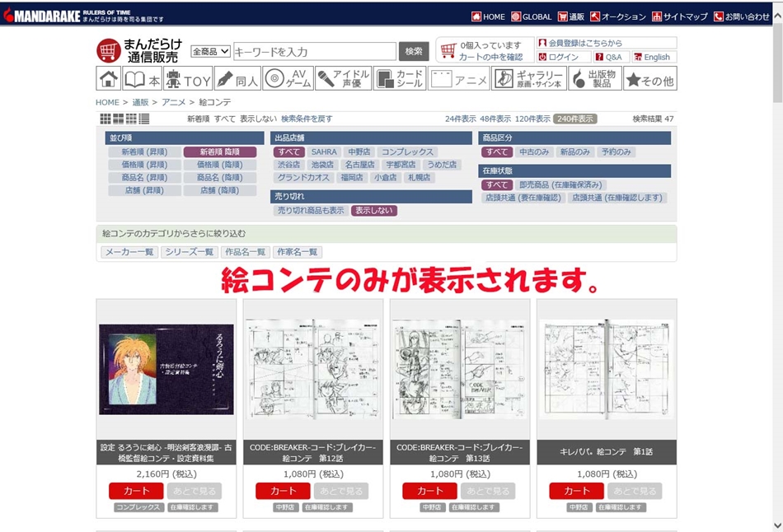Sort by 新着順 降順

[220, 152]
